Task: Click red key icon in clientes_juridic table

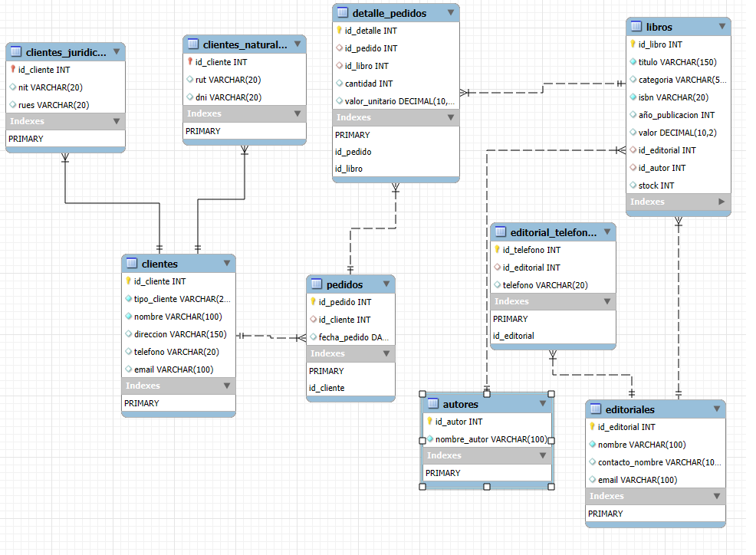Action: coord(13,70)
